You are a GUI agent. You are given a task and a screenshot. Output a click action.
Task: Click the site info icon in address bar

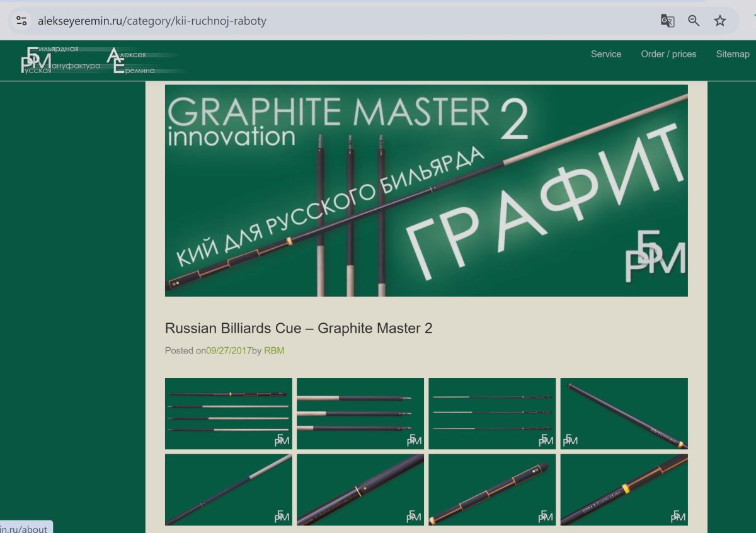click(x=21, y=21)
